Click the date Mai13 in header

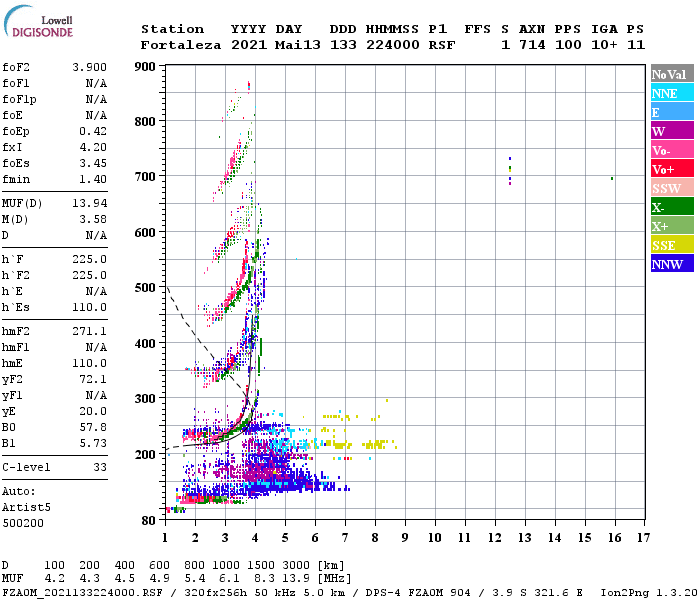[298, 45]
